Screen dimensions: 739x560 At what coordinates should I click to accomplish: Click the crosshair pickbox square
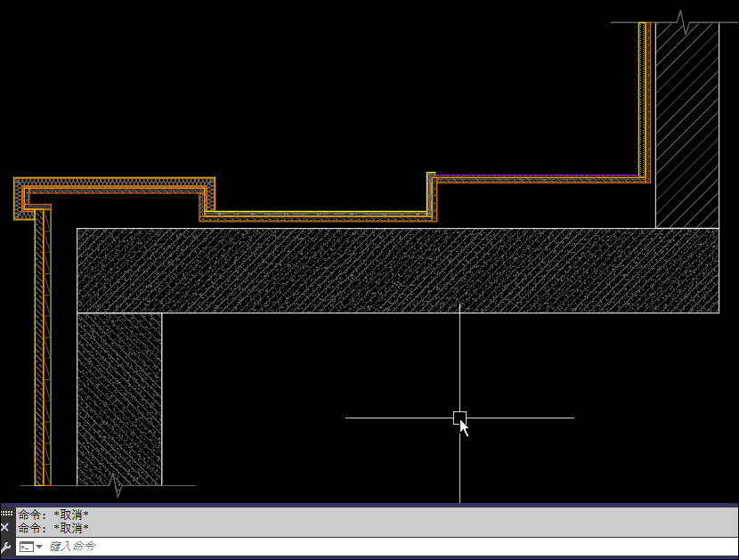pos(459,418)
